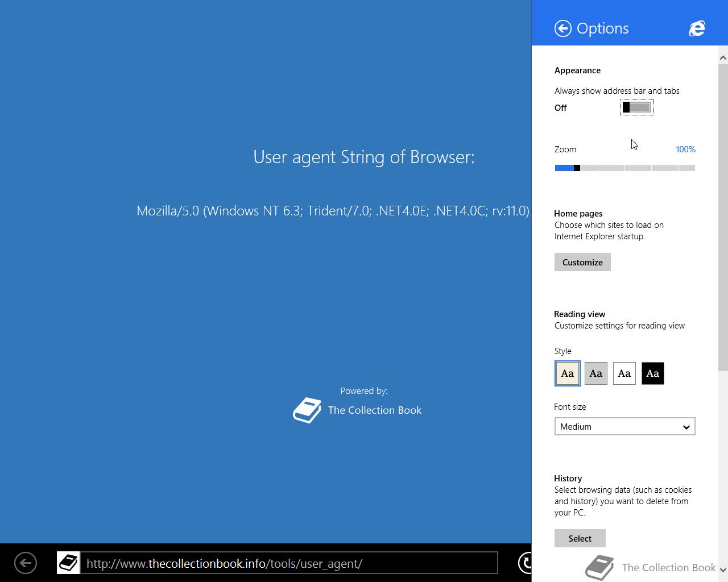The width and height of the screenshot is (728, 582).
Task: Click The Collection Book logo on page
Action: 307,410
